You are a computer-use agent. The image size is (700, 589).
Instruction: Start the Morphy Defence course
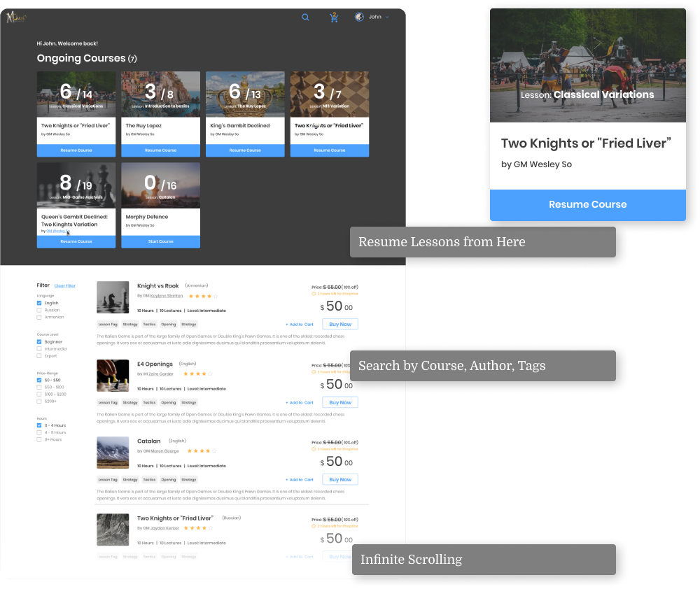pos(161,241)
